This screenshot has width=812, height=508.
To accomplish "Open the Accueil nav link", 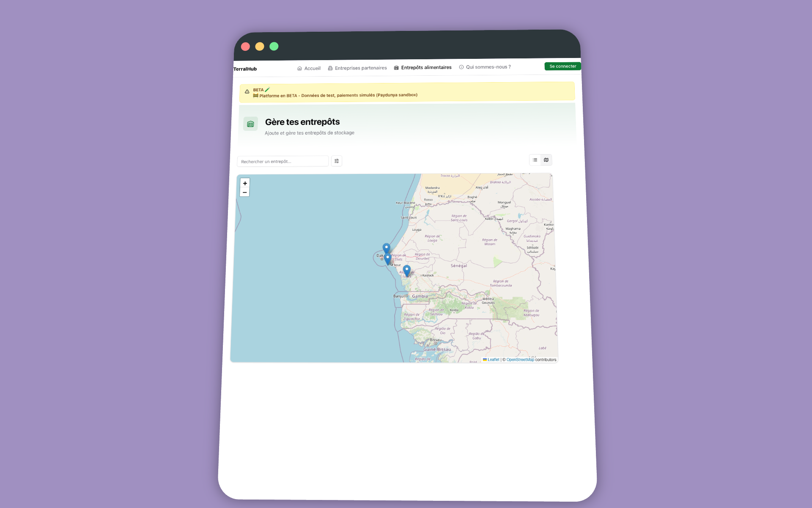I will click(x=309, y=68).
